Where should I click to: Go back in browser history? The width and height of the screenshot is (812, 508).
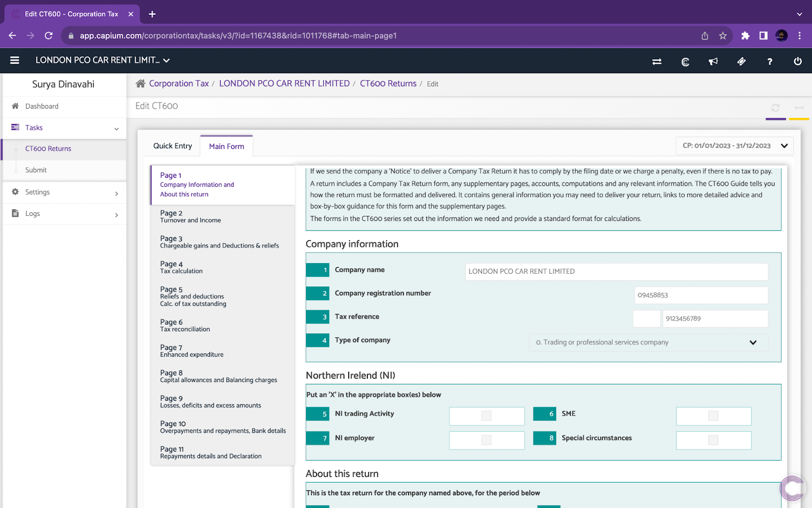[13, 36]
